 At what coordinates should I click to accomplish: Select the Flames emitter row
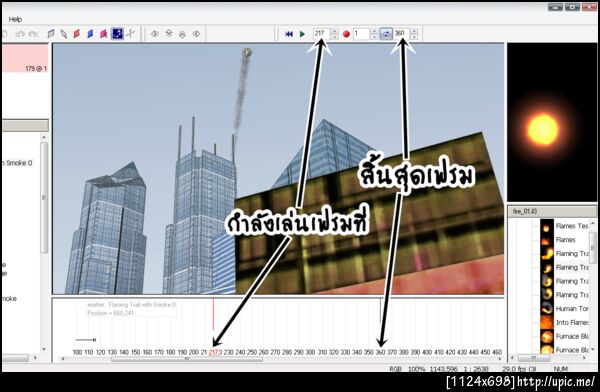pyautogui.click(x=565, y=240)
